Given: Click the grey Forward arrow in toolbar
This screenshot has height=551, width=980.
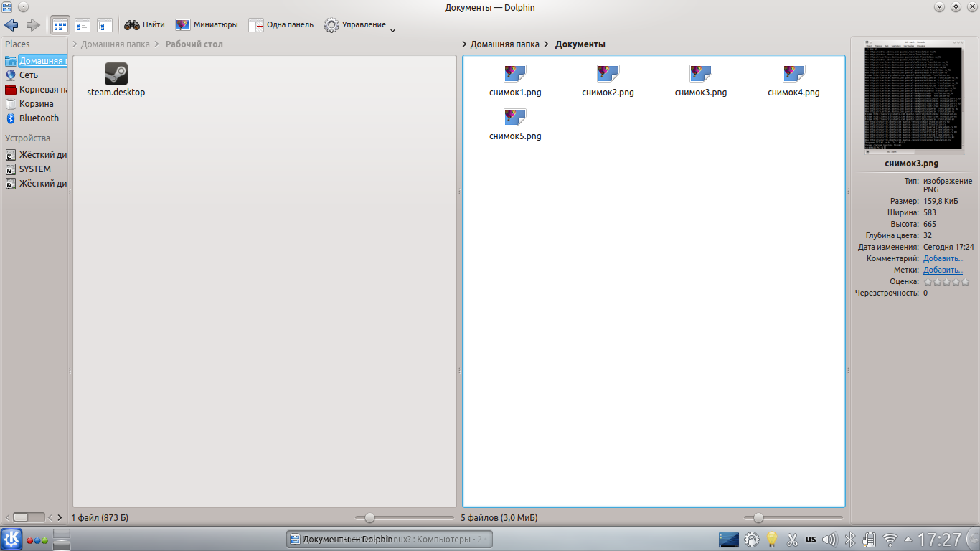Looking at the screenshot, I should pos(33,25).
